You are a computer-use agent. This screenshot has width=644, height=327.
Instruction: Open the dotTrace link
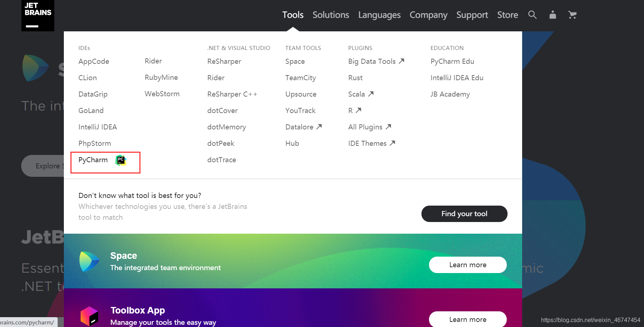[221, 160]
